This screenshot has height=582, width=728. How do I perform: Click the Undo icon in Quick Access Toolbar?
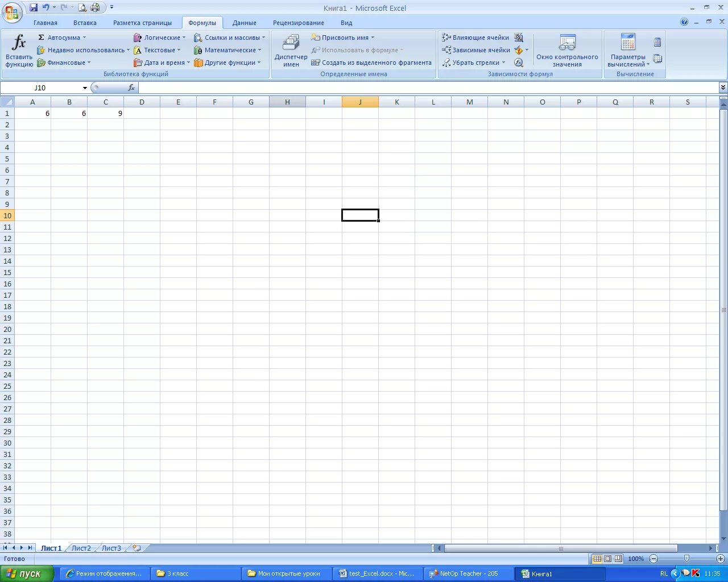pyautogui.click(x=45, y=7)
